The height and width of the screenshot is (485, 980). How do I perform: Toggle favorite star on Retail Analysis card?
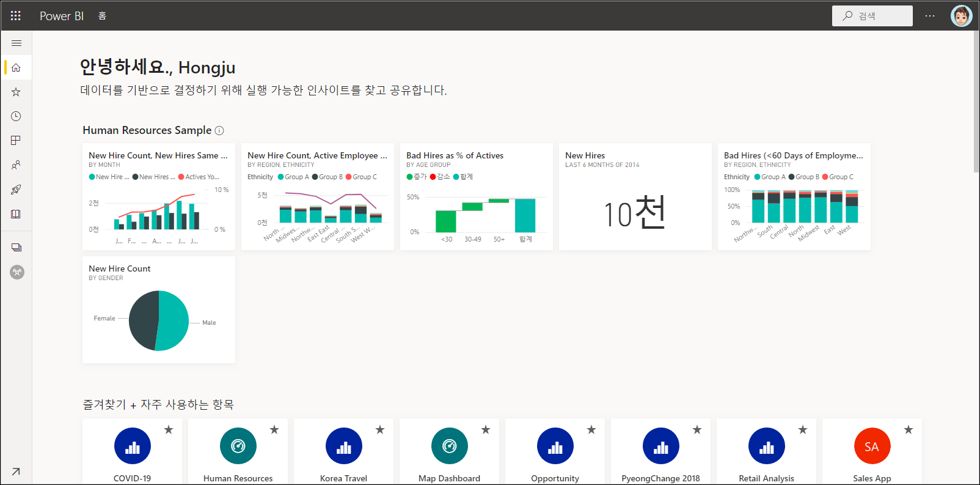(x=803, y=430)
